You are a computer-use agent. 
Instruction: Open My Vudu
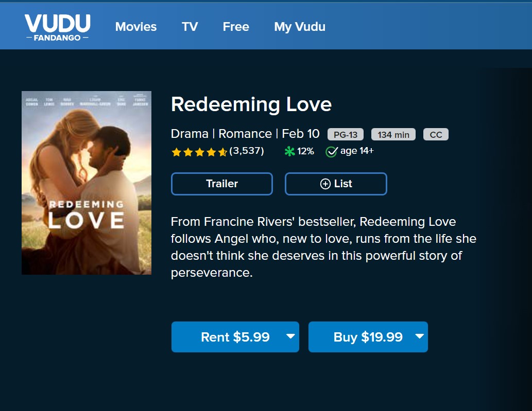tap(300, 27)
